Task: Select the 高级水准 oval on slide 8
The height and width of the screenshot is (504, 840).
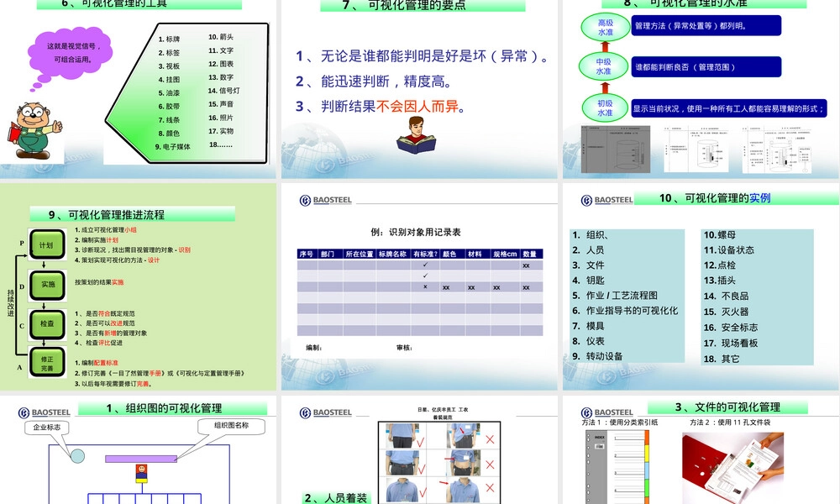Action: 606,28
